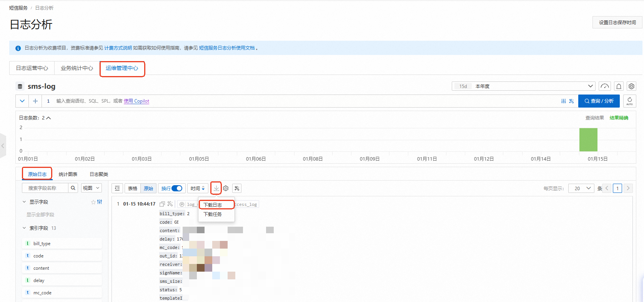
Task: Click 设置日志保存时间 button
Action: click(x=617, y=23)
